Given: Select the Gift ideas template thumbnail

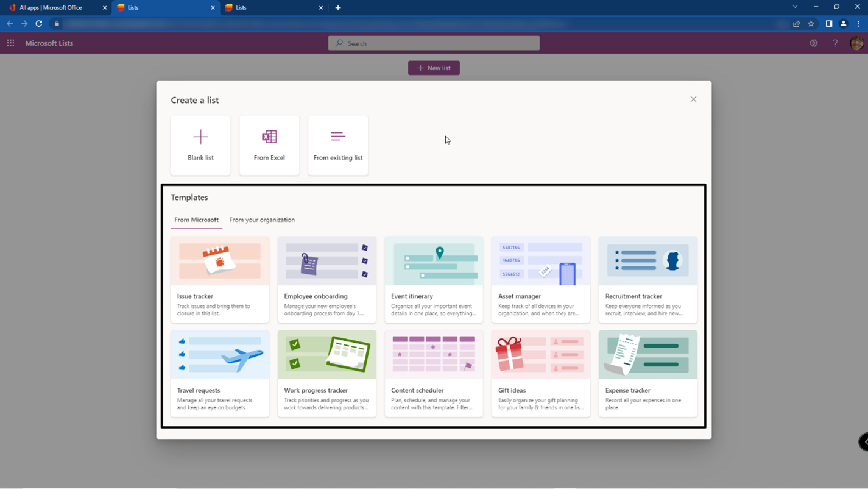Looking at the screenshot, I should (x=541, y=355).
